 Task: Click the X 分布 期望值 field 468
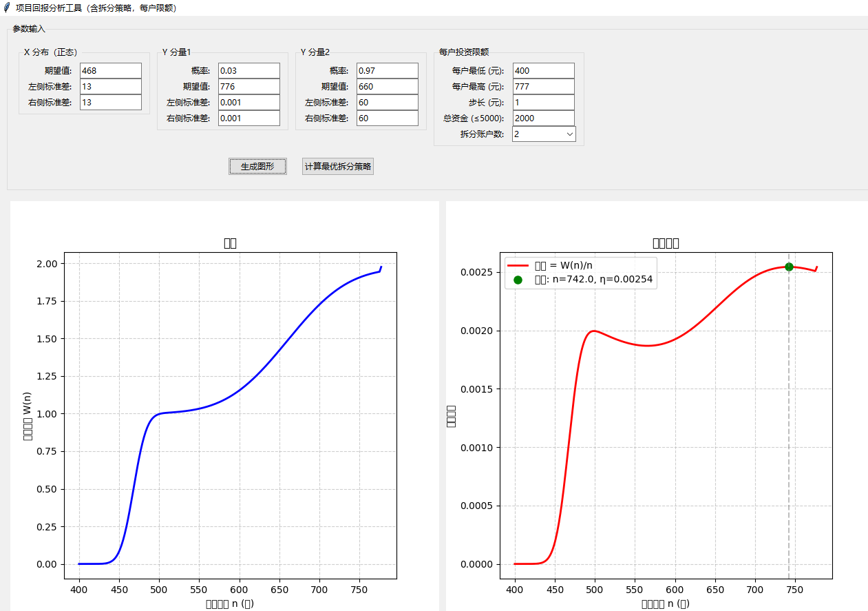[111, 71]
